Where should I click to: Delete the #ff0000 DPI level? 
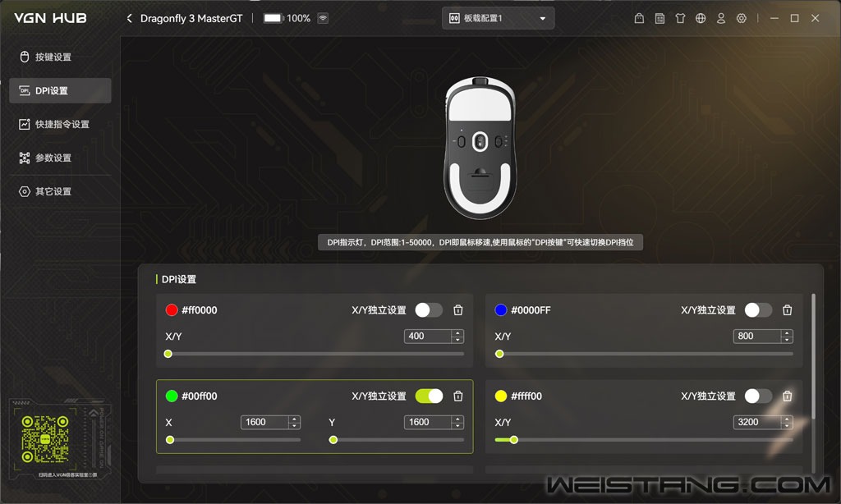click(x=458, y=310)
